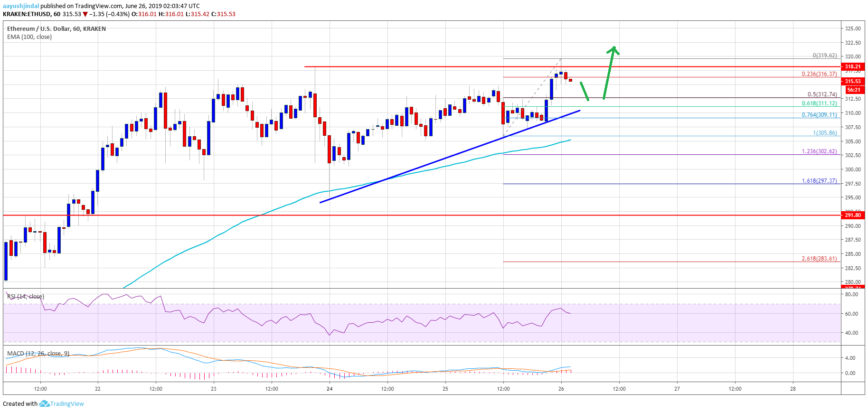Click 0.00 on the MACD axis
The width and height of the screenshot is (868, 412).
(850, 373)
